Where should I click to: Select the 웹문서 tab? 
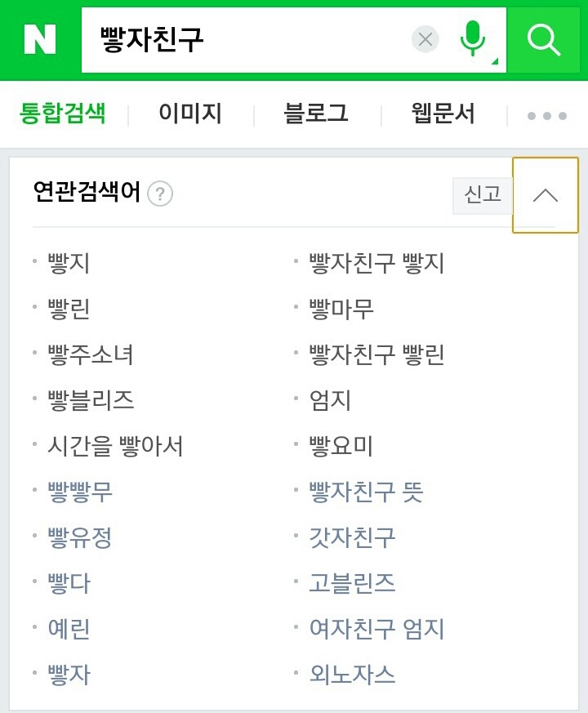(441, 115)
